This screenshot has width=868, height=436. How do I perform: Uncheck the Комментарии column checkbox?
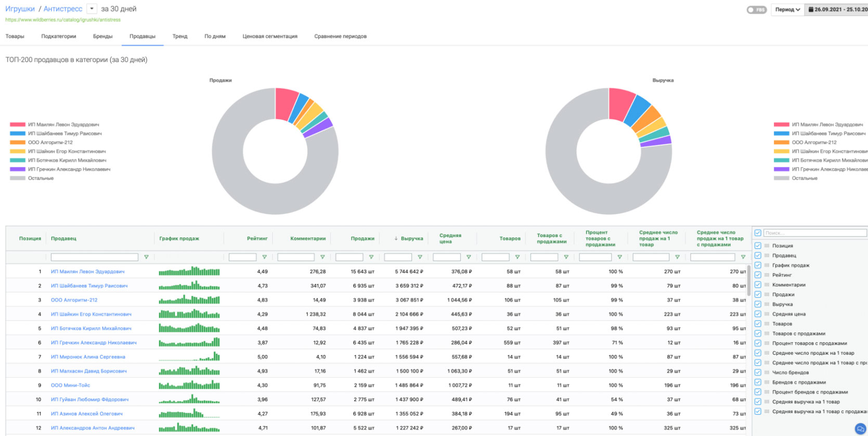coord(758,285)
